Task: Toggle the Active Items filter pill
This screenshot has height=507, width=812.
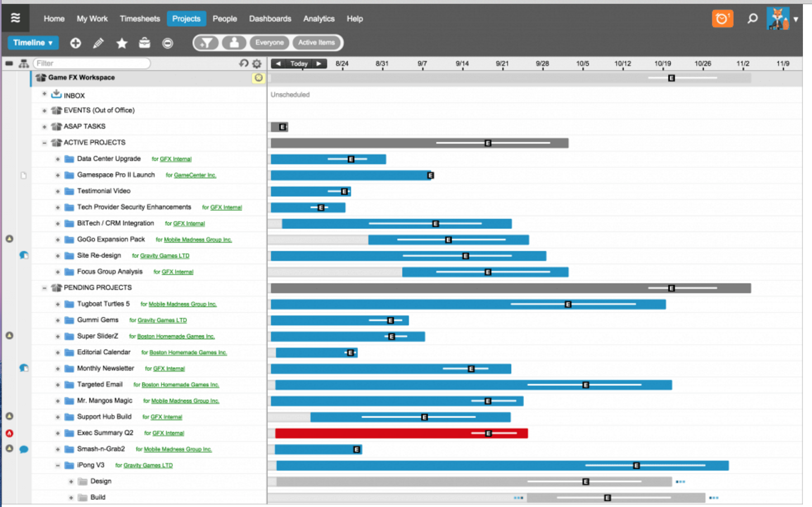Action: coord(316,43)
